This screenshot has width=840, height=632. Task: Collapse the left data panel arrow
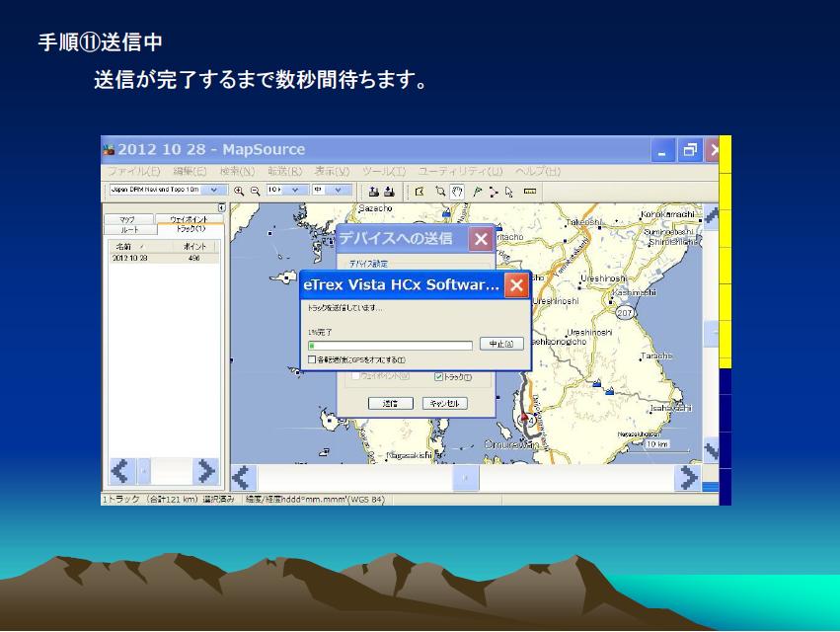coord(222,207)
